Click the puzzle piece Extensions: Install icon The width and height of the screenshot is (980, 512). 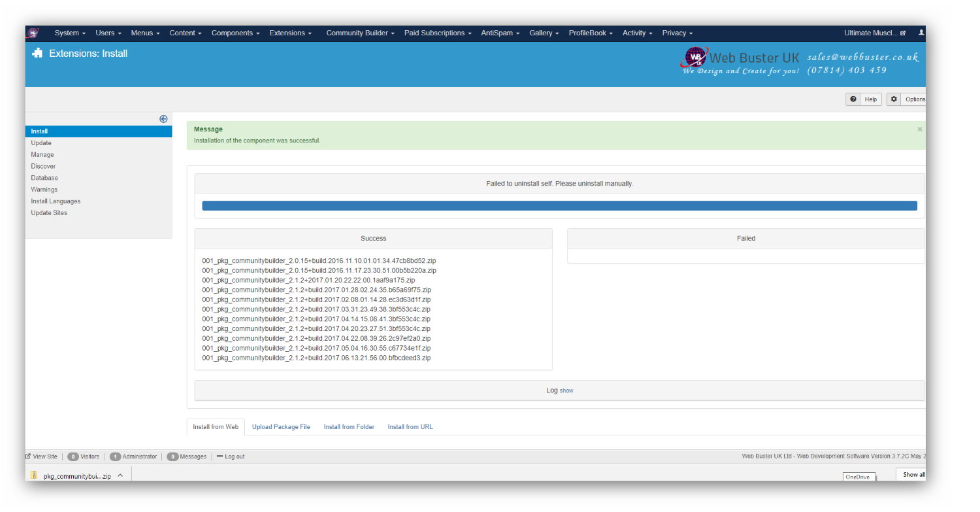pyautogui.click(x=37, y=54)
